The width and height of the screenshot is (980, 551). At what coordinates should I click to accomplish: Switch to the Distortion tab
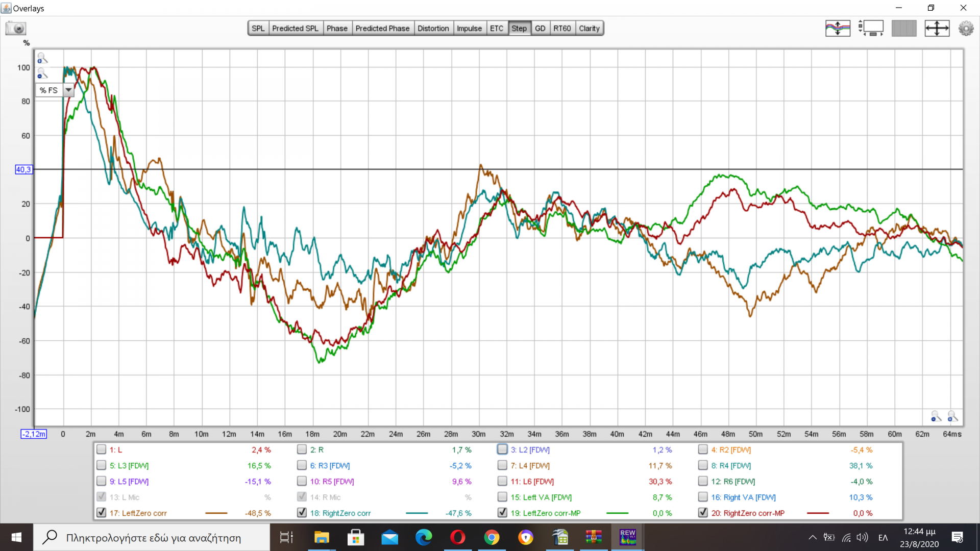[x=433, y=29]
